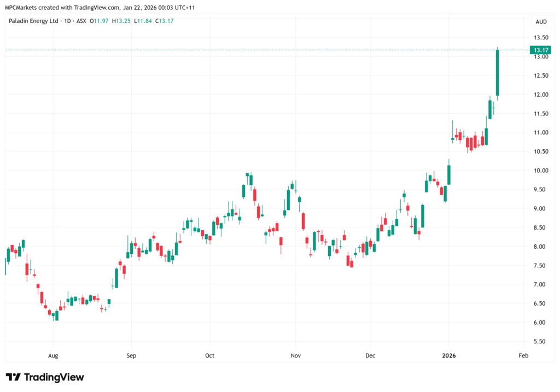
Task: Open the AUD currency selector
Action: pyautogui.click(x=541, y=21)
